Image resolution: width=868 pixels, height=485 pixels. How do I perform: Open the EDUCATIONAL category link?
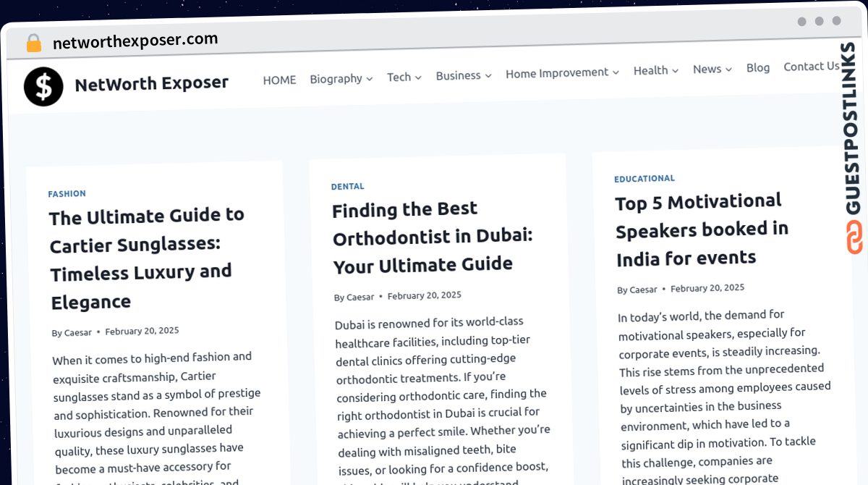(x=644, y=179)
